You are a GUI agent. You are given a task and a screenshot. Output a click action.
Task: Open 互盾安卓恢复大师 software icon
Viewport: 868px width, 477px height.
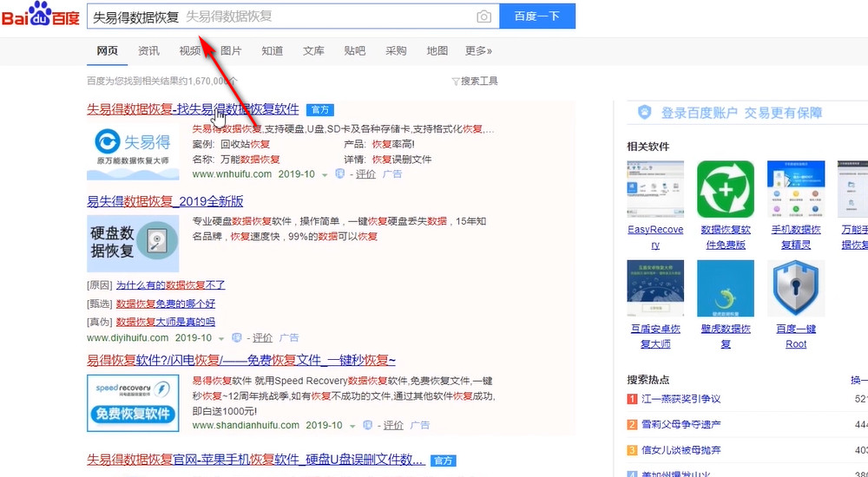pyautogui.click(x=655, y=288)
